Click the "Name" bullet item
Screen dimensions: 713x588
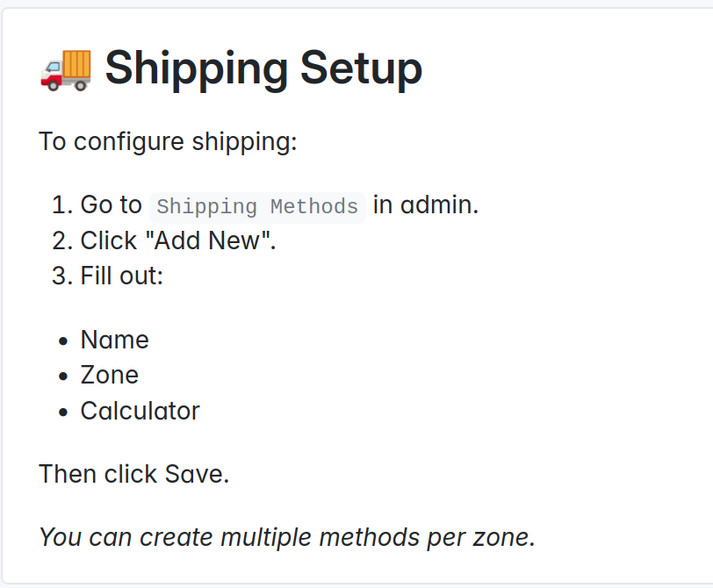[x=114, y=340]
